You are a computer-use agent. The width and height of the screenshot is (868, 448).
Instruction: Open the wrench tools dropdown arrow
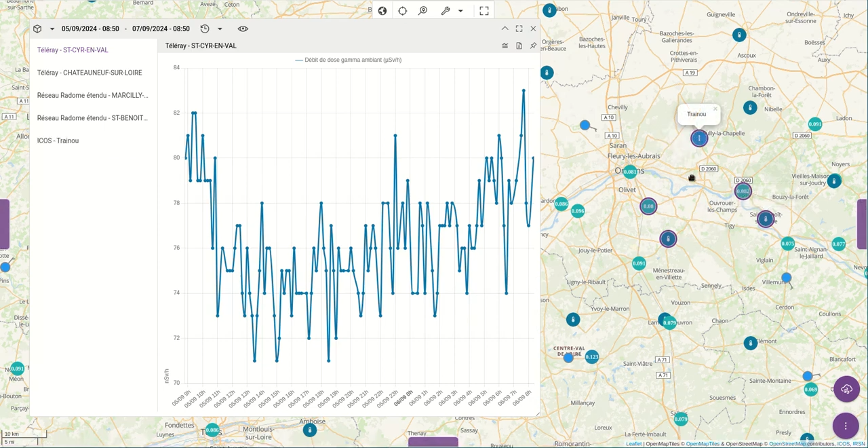click(x=460, y=11)
